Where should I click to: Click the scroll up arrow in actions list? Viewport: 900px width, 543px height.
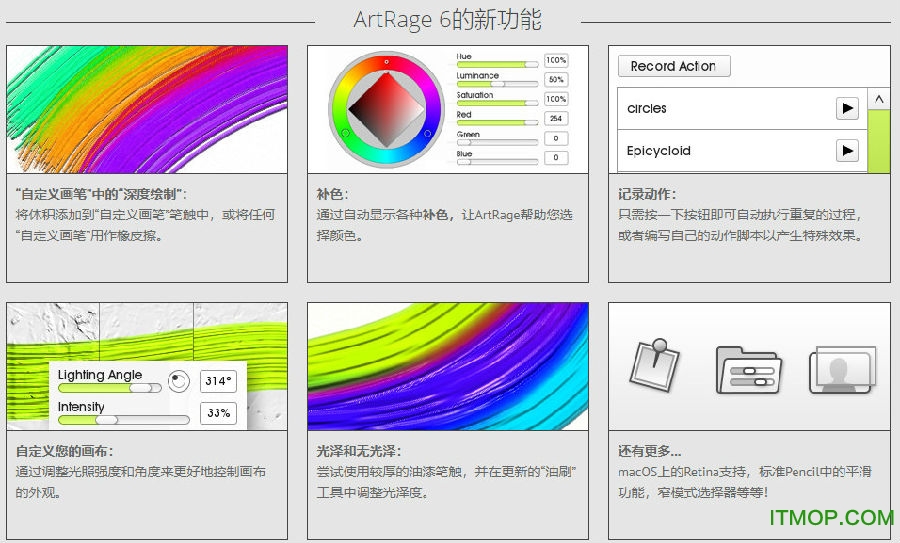(x=879, y=99)
